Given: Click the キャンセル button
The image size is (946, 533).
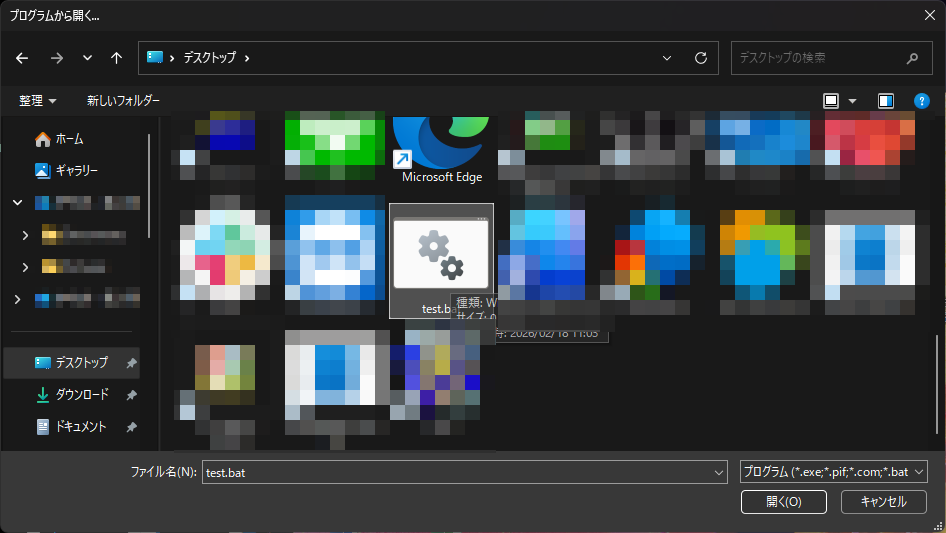Looking at the screenshot, I should click(x=883, y=502).
